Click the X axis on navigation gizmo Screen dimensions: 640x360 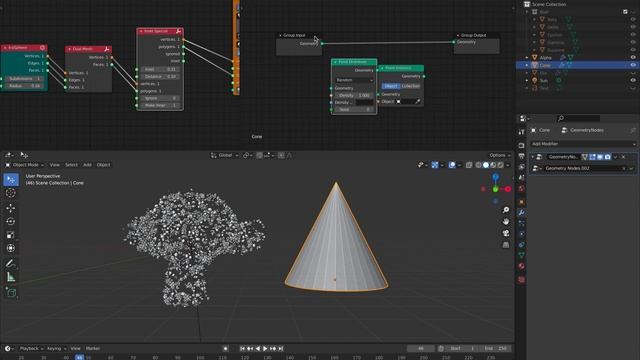tap(508, 189)
